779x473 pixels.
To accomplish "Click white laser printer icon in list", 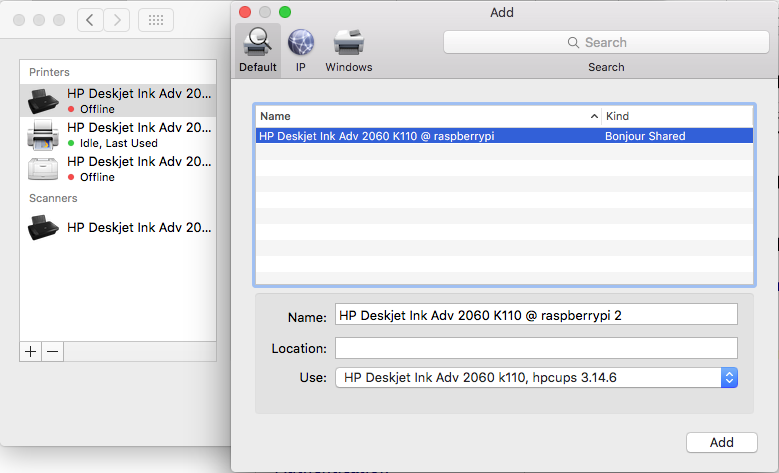I will pyautogui.click(x=43, y=168).
